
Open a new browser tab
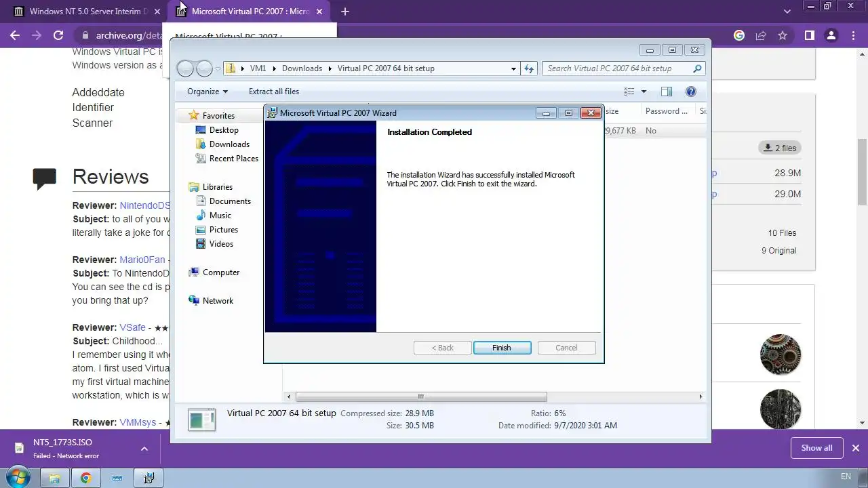344,12
